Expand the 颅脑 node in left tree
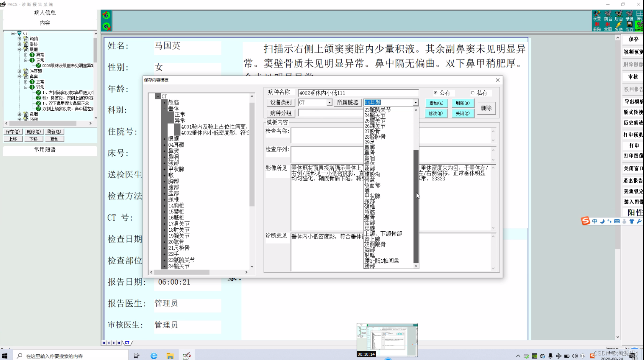The height and width of the screenshot is (360, 644). [19, 39]
